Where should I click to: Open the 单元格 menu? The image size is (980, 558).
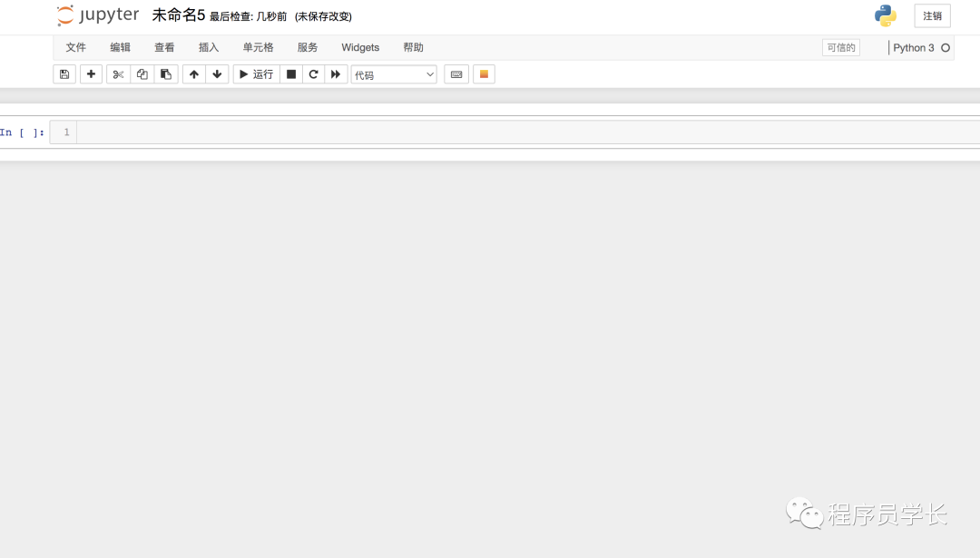coord(258,47)
